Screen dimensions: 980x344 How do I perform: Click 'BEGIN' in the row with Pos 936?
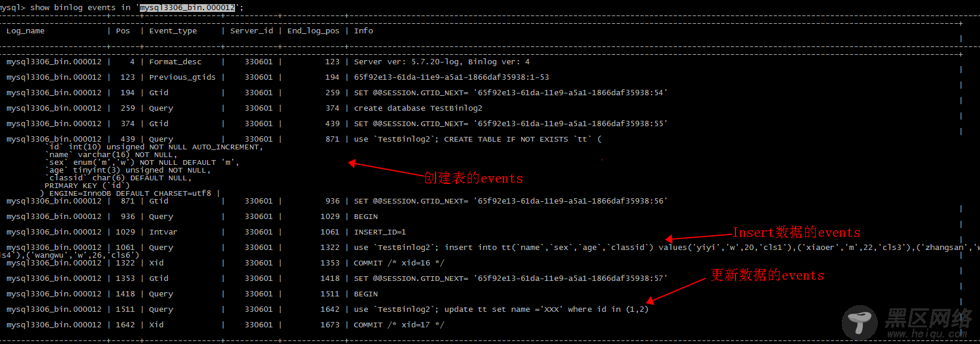click(366, 217)
